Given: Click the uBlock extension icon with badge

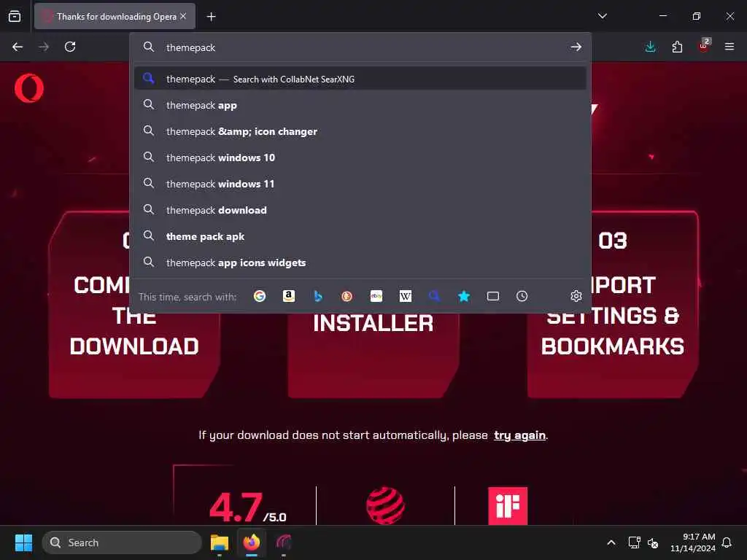Looking at the screenshot, I should pos(704,46).
